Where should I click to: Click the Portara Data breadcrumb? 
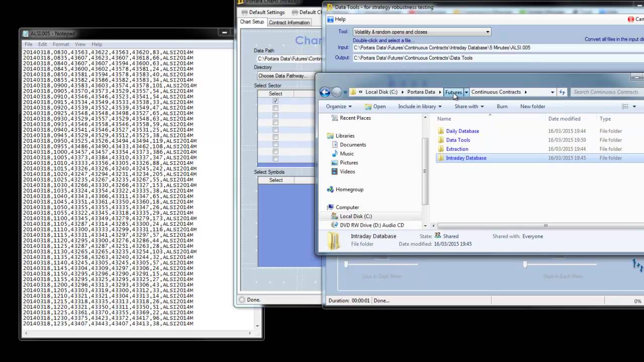(421, 92)
